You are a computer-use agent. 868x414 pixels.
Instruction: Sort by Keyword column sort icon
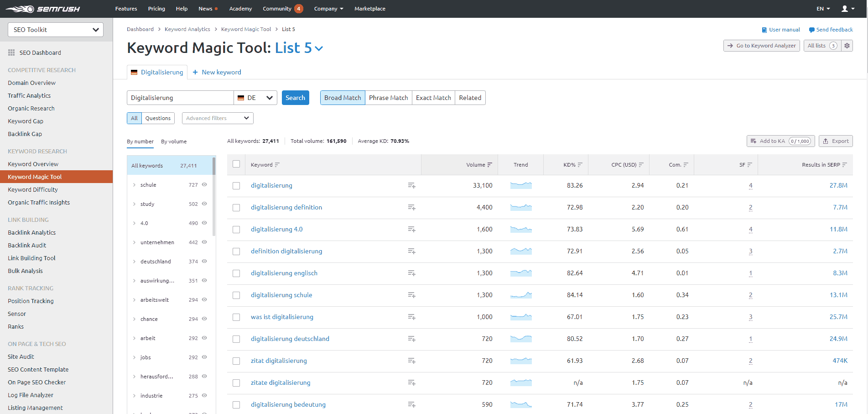pyautogui.click(x=277, y=165)
